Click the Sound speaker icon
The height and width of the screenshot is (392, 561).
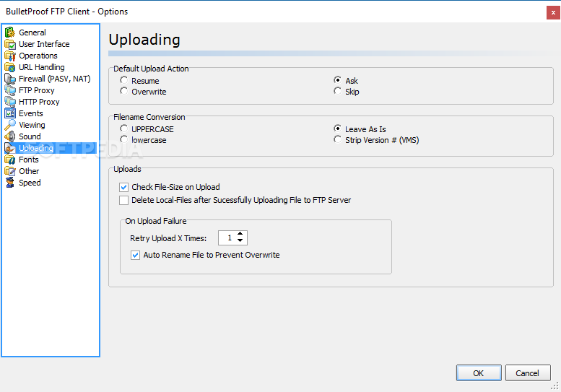click(x=10, y=136)
